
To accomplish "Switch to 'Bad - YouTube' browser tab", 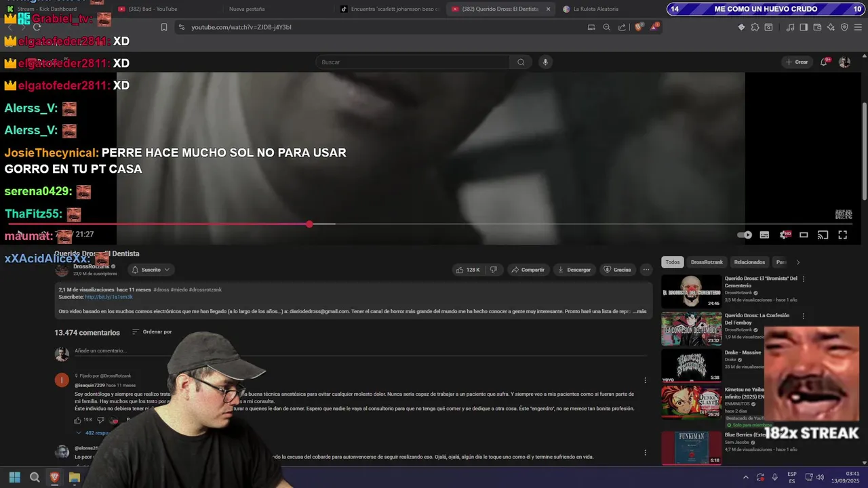I will 153,9.
